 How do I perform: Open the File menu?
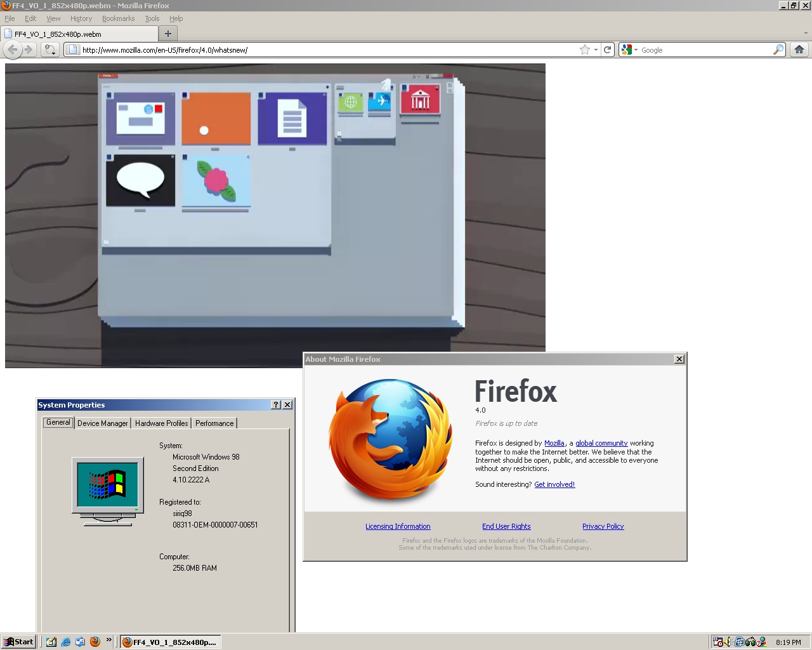pyautogui.click(x=10, y=18)
